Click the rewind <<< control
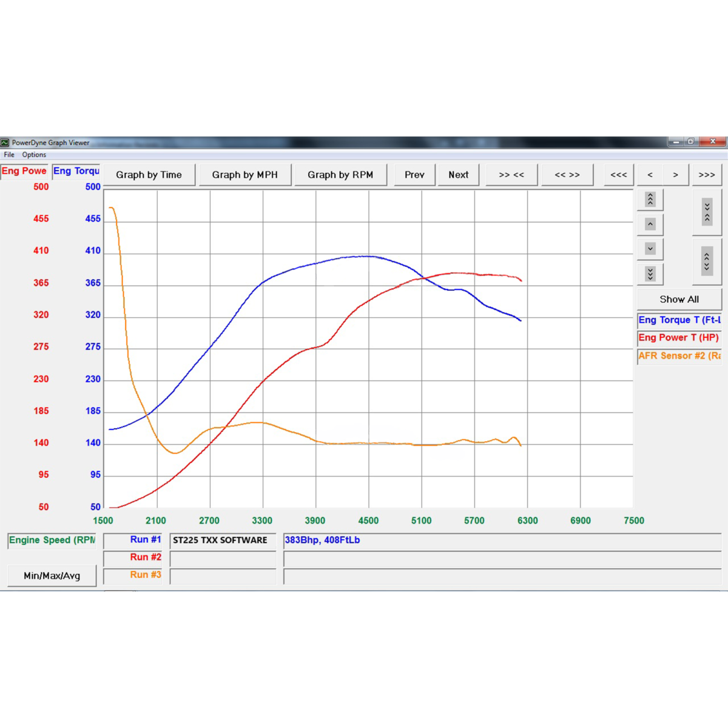728x728 pixels. pyautogui.click(x=618, y=175)
